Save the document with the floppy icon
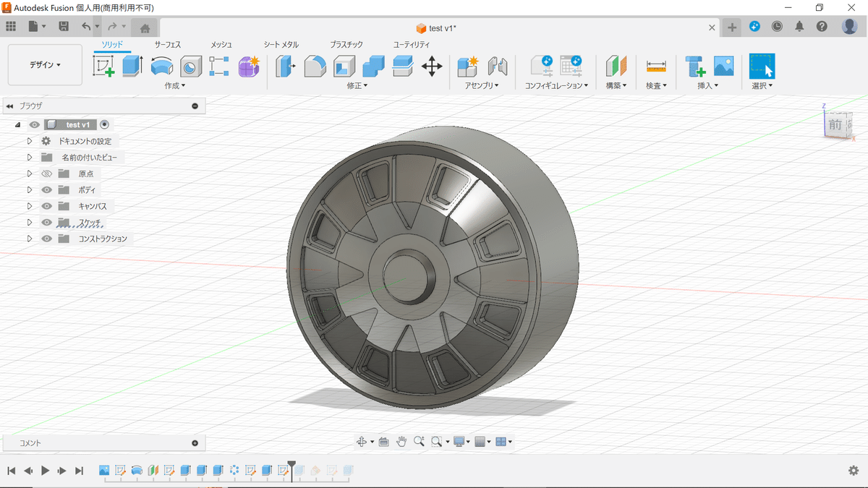Screen dimensions: 868x488 [x=64, y=27]
